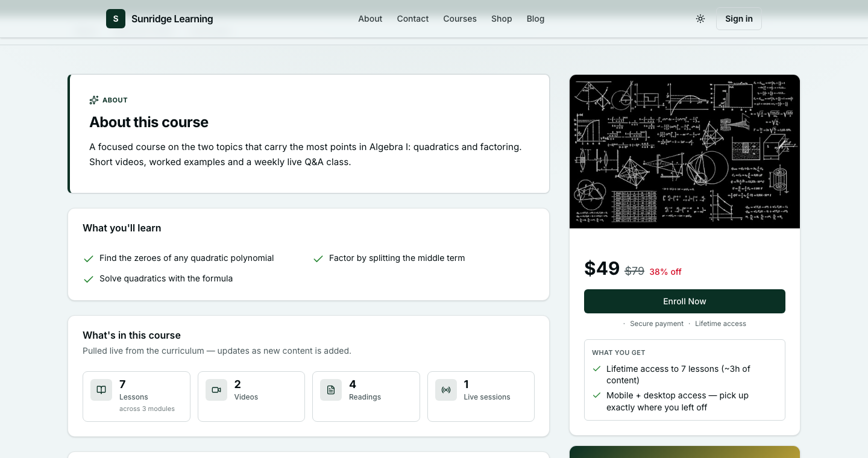This screenshot has height=458, width=868.
Task: Click the 2 Videos stat card
Action: [251, 397]
